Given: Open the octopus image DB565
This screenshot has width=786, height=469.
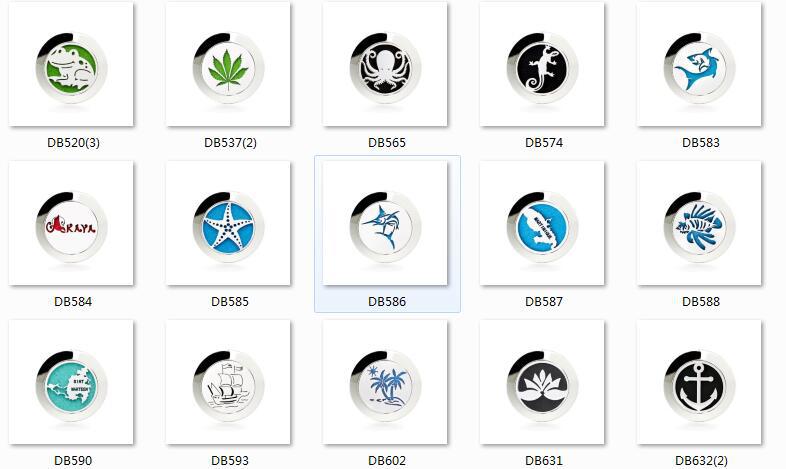Looking at the screenshot, I should pyautogui.click(x=385, y=64).
